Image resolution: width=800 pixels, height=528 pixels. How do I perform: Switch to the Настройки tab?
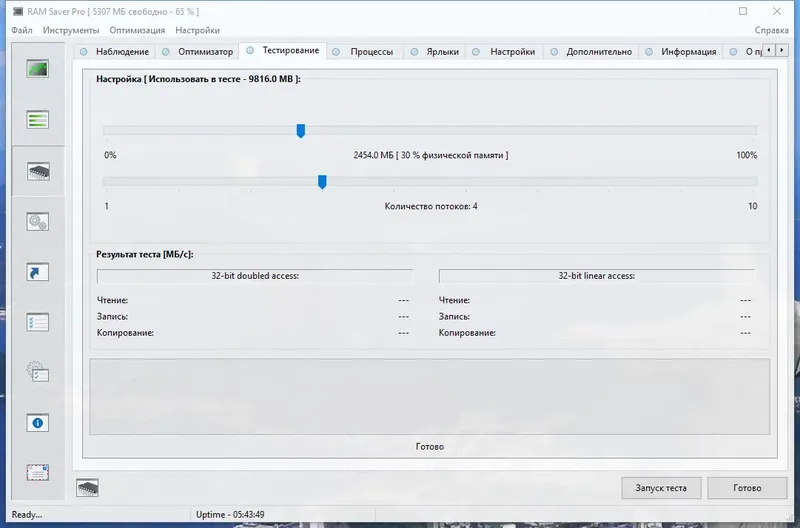point(505,52)
